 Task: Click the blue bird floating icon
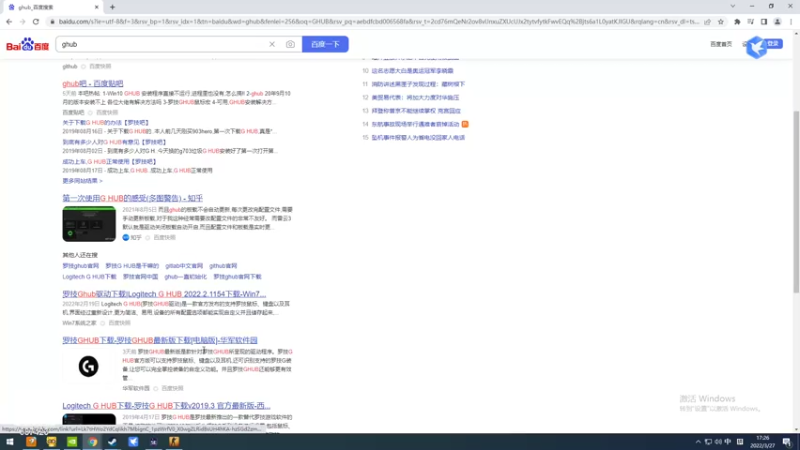[757, 47]
